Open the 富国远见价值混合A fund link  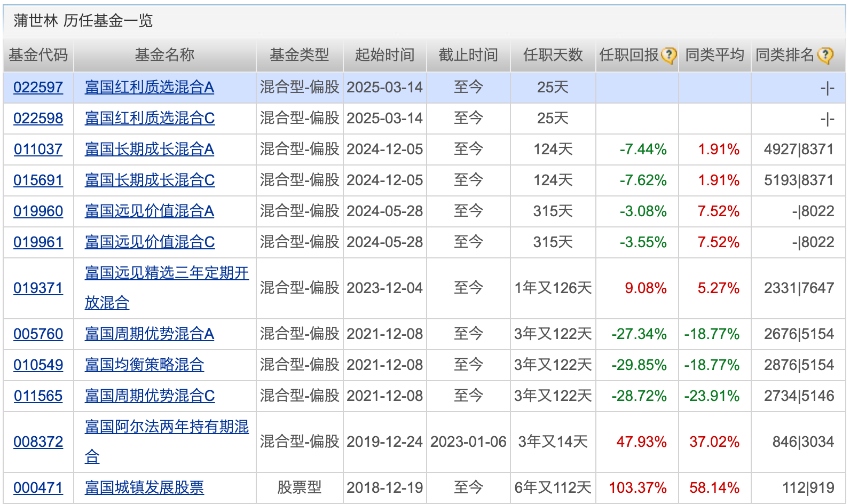click(149, 211)
